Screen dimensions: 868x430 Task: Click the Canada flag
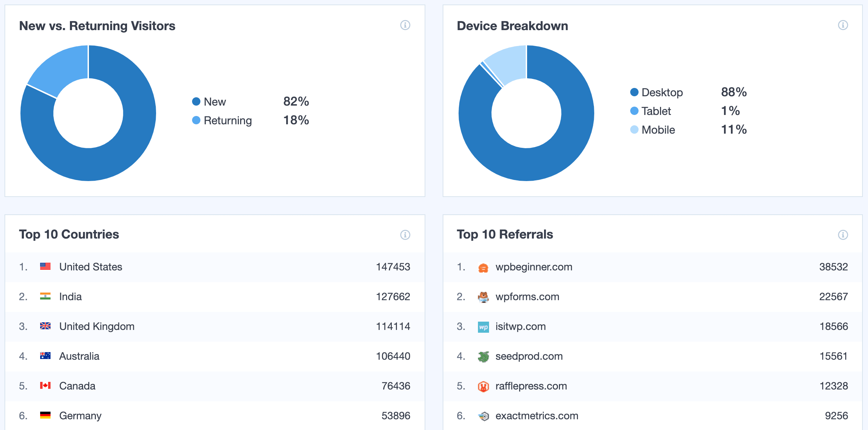(x=45, y=386)
